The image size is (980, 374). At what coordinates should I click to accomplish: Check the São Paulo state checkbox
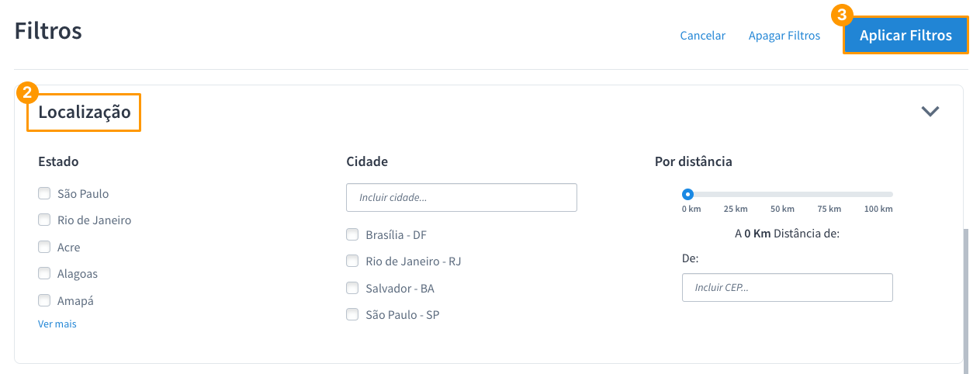(x=44, y=193)
